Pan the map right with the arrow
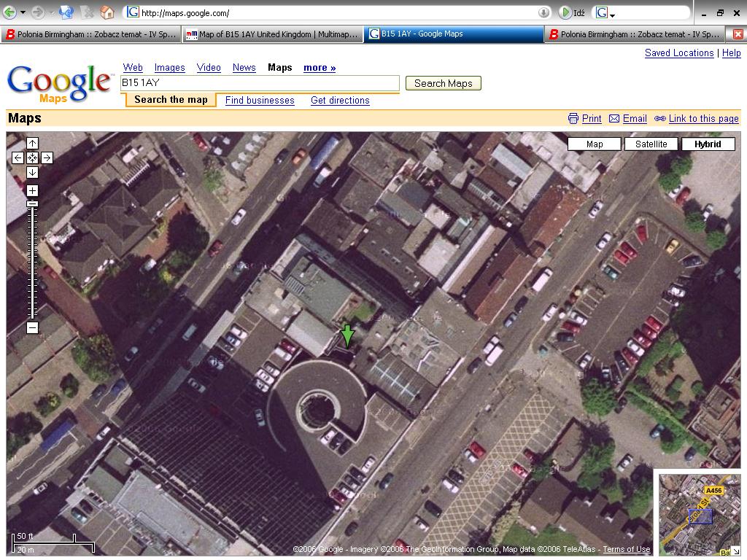This screenshot has width=747, height=560. pyautogui.click(x=47, y=157)
